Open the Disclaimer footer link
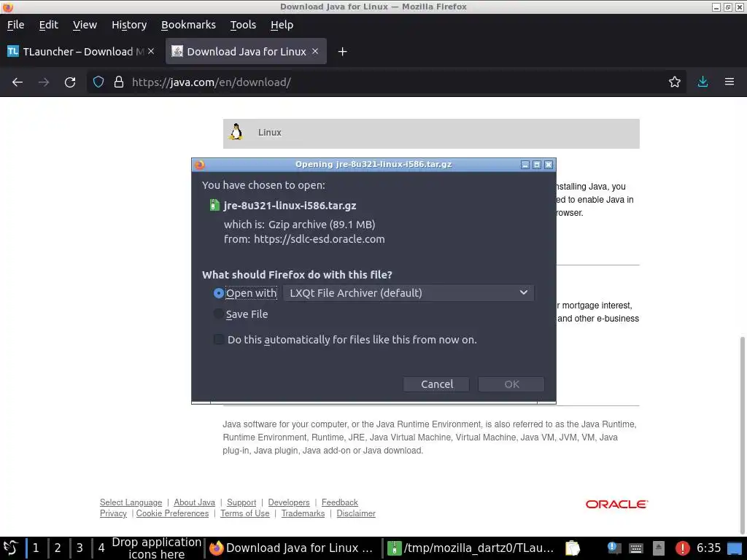 [356, 513]
